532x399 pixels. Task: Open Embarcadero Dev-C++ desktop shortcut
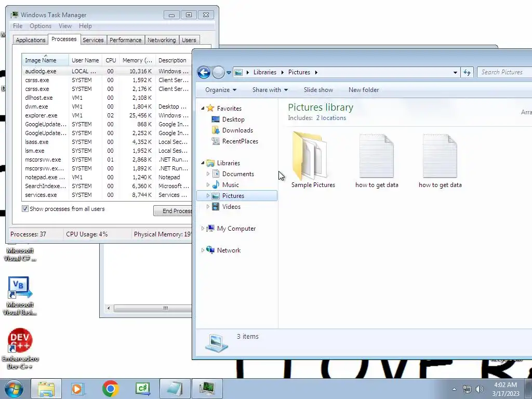click(20, 349)
